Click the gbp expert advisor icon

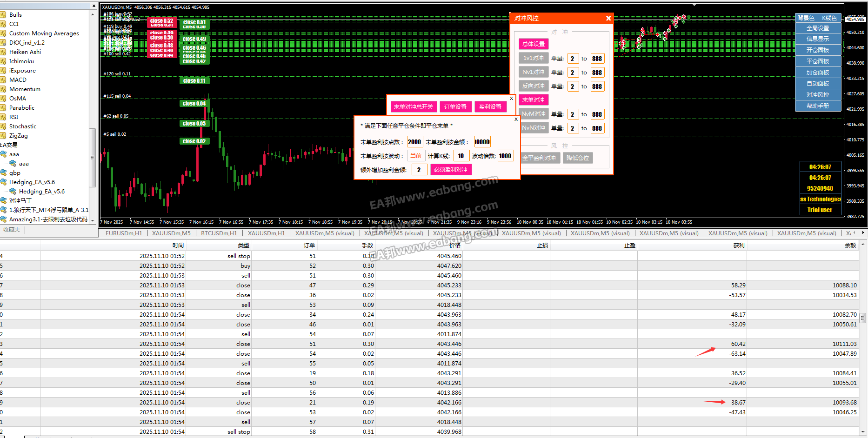click(x=3, y=173)
